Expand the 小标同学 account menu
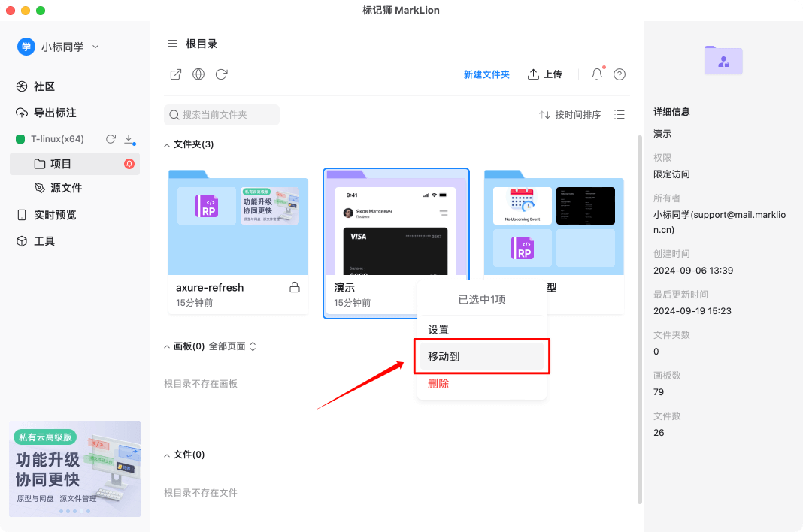The height and width of the screenshot is (532, 803). pos(95,46)
